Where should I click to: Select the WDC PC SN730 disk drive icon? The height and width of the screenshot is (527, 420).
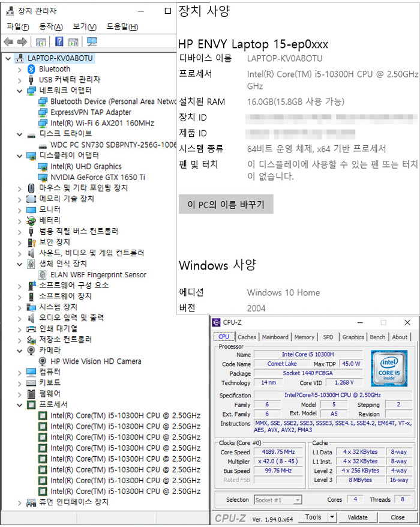(x=43, y=146)
